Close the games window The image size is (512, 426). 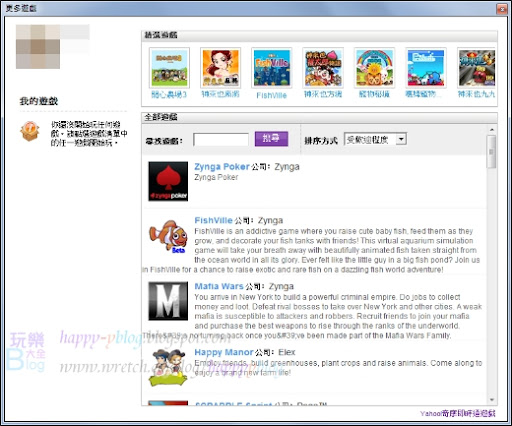(x=502, y=9)
